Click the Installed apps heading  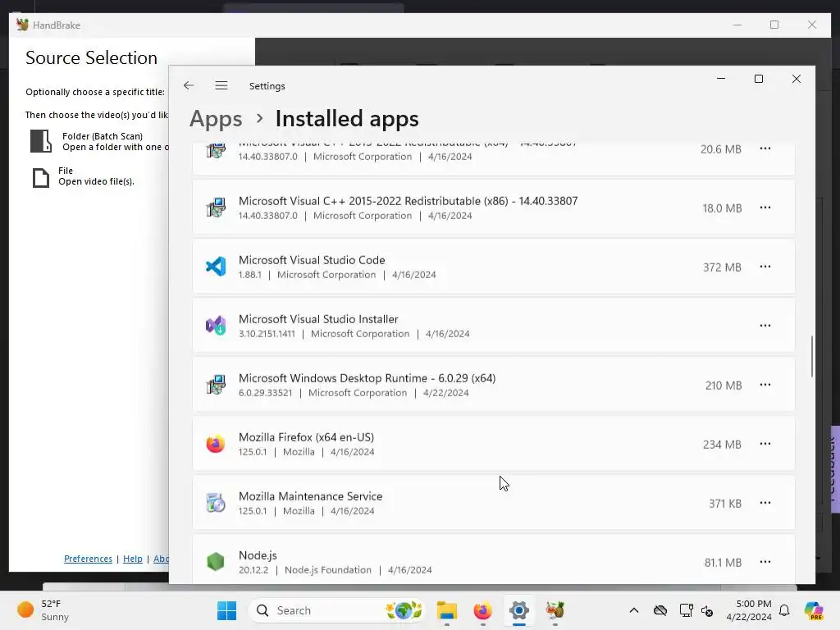pos(347,119)
